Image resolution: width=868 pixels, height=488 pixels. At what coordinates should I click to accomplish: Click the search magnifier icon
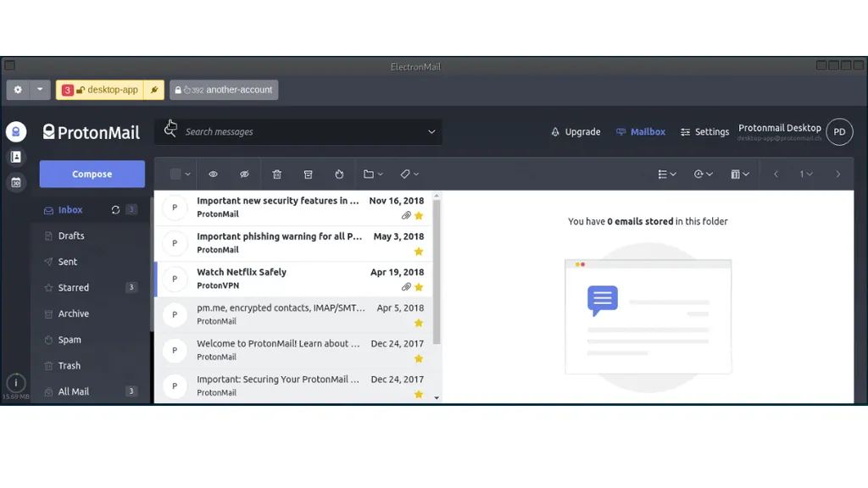click(x=170, y=130)
